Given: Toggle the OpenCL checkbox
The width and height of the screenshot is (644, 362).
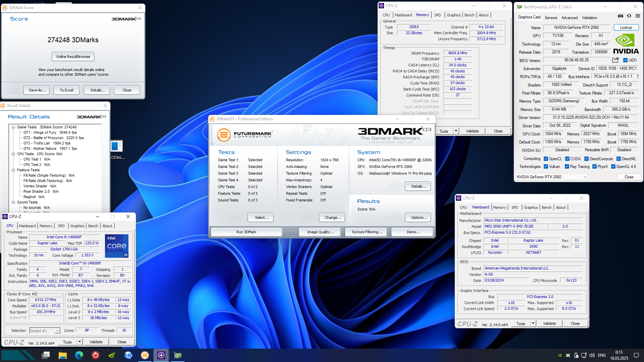Looking at the screenshot, I should tap(546, 159).
